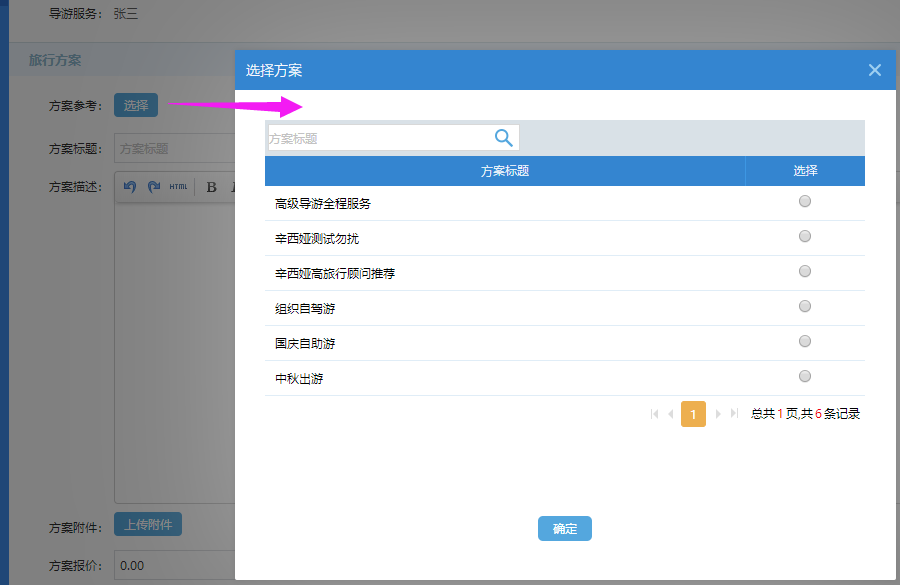Select radio for 辛西娅测试勿扰
The height and width of the screenshot is (585, 900).
coord(805,237)
